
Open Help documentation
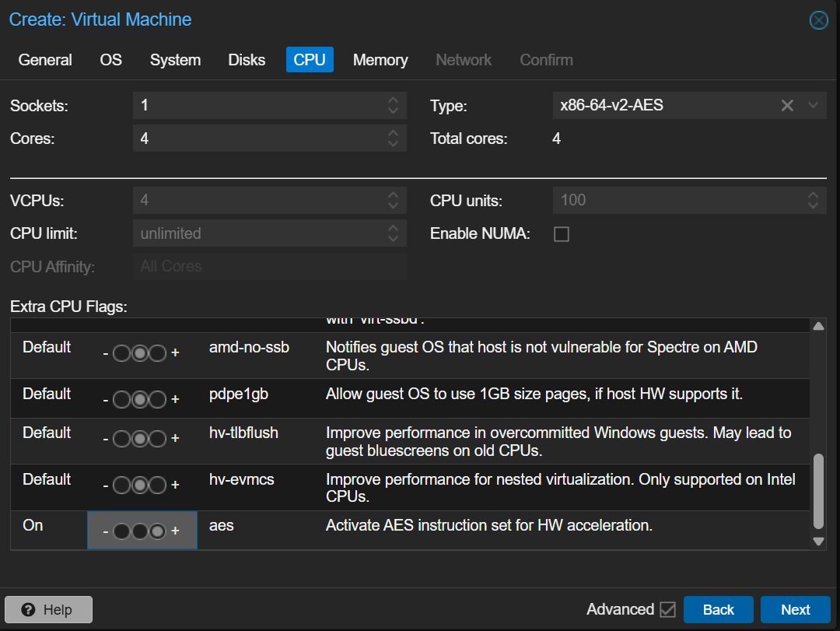[x=48, y=610]
